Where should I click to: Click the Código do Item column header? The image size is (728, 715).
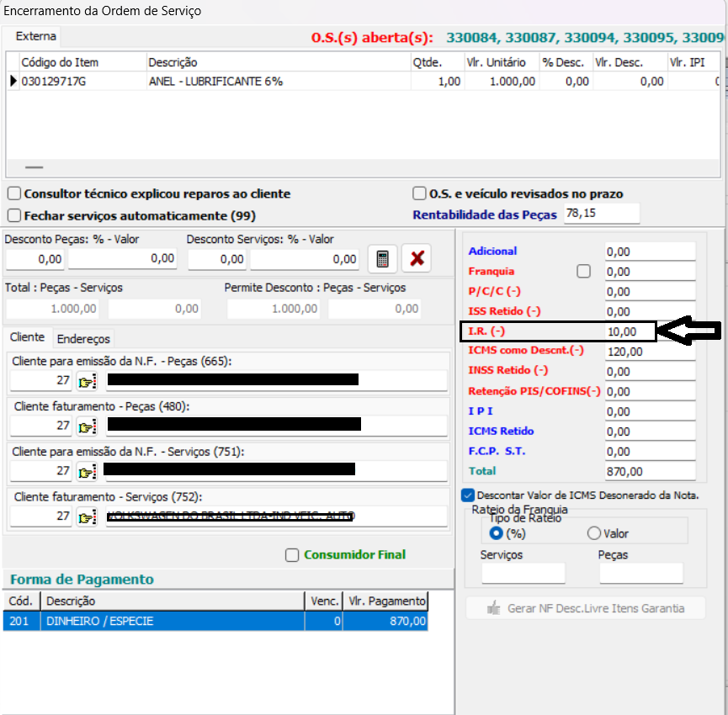pyautogui.click(x=82, y=62)
